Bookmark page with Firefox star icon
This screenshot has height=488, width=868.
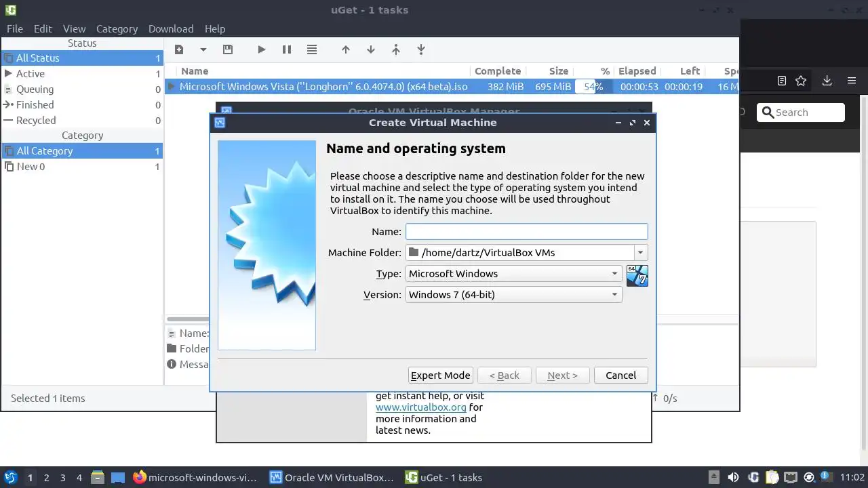point(801,81)
